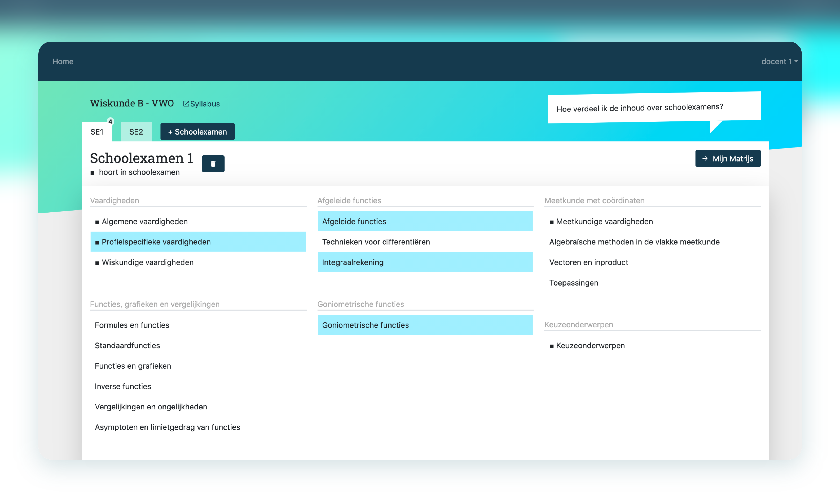Open the docent 1 user dropdown
Viewport: 840px width, 504px height.
tap(779, 61)
